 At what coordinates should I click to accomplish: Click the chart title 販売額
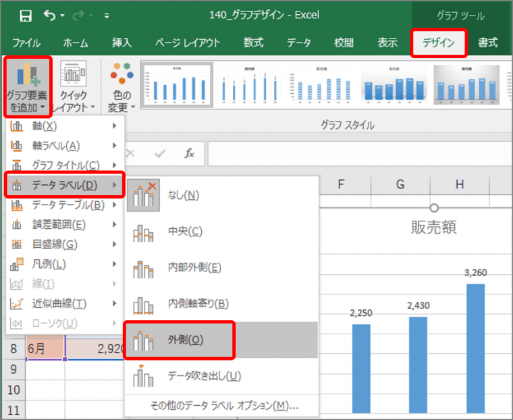[434, 227]
